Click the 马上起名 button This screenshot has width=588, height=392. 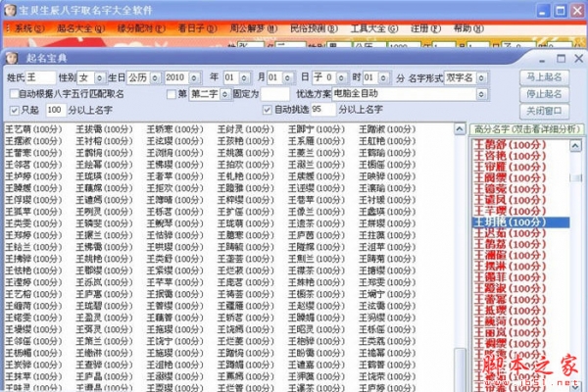[x=544, y=77]
